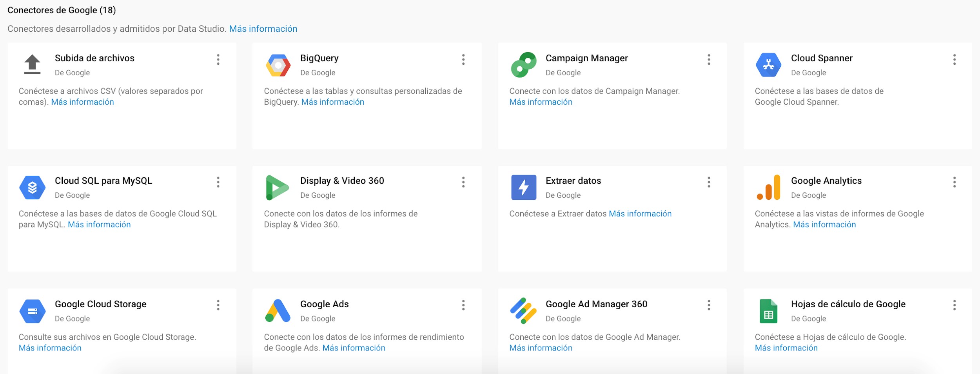Open Más información link below Conectores de Google heading
The image size is (980, 374).
[263, 29]
